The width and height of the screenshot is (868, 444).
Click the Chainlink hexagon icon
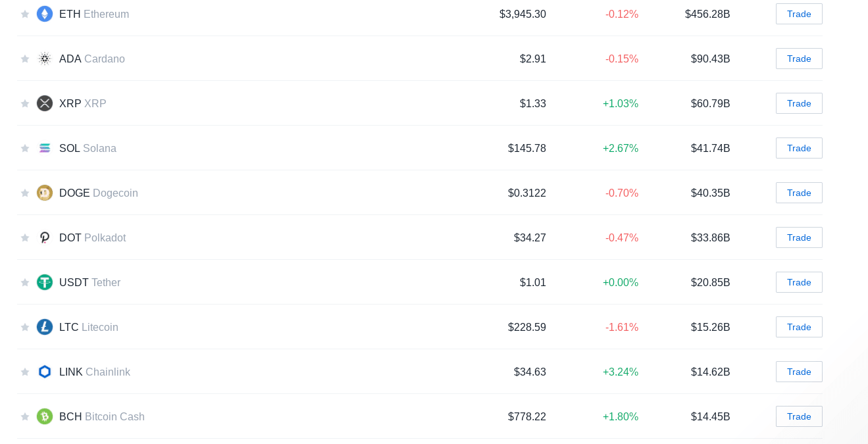(45, 372)
